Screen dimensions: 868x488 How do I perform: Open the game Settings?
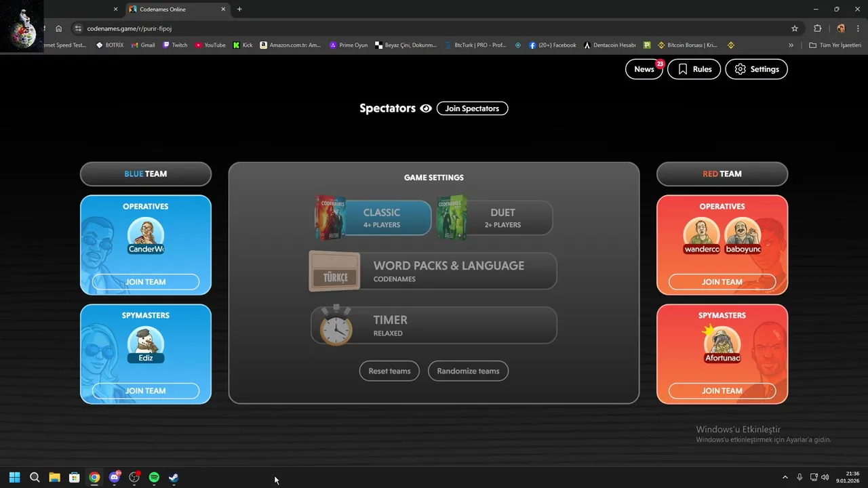point(756,69)
